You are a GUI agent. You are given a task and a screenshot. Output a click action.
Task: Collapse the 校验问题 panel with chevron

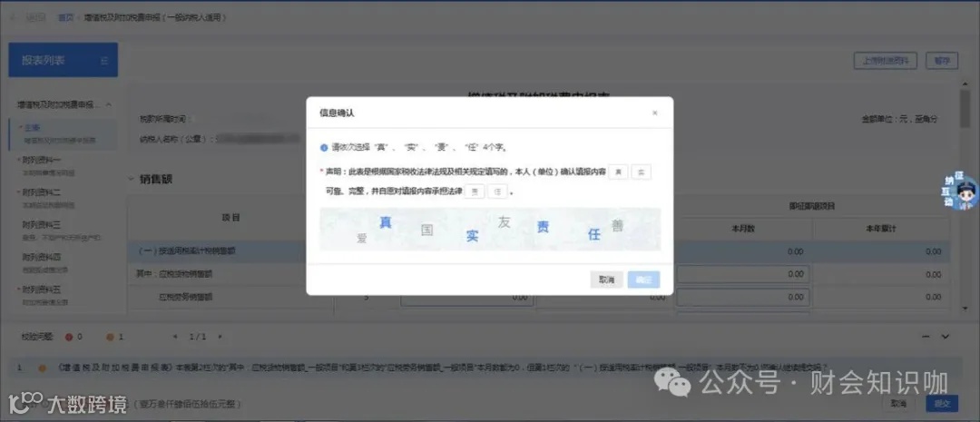[x=945, y=337]
